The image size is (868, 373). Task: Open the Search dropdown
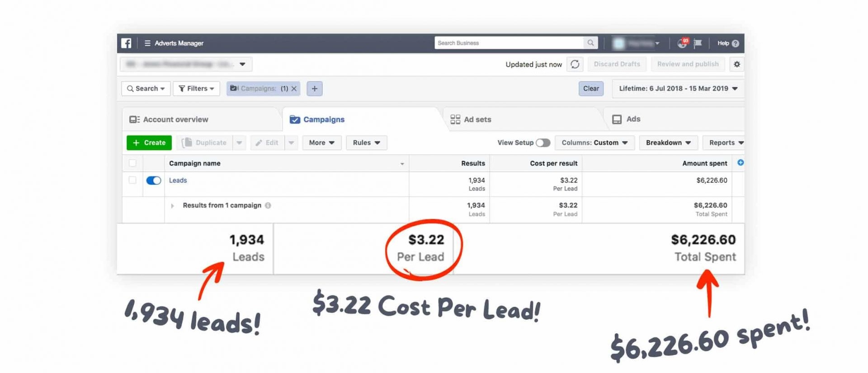[146, 89]
